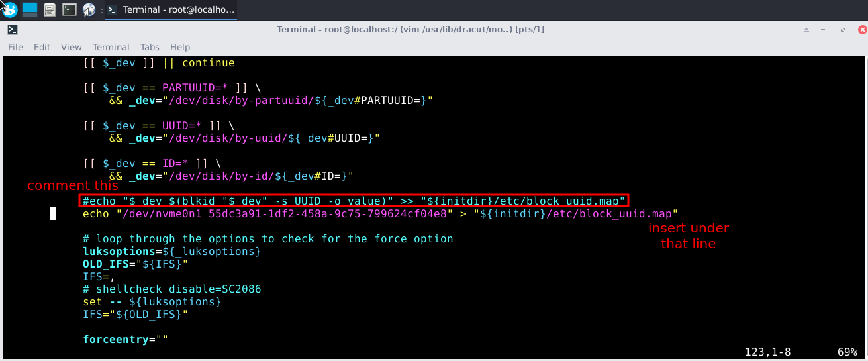Click the commented #echo blkid line

pyautogui.click(x=354, y=201)
